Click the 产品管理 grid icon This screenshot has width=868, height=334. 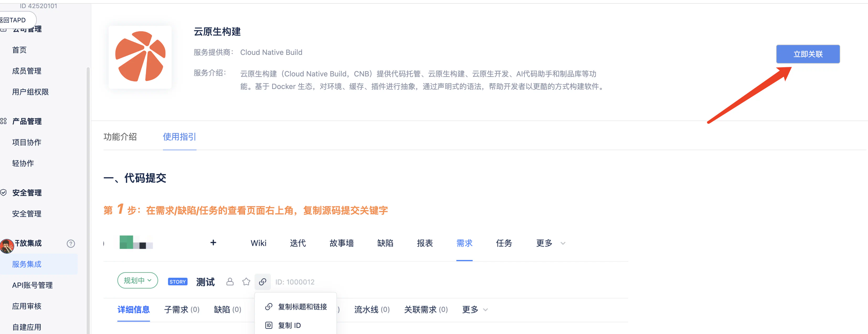4,121
